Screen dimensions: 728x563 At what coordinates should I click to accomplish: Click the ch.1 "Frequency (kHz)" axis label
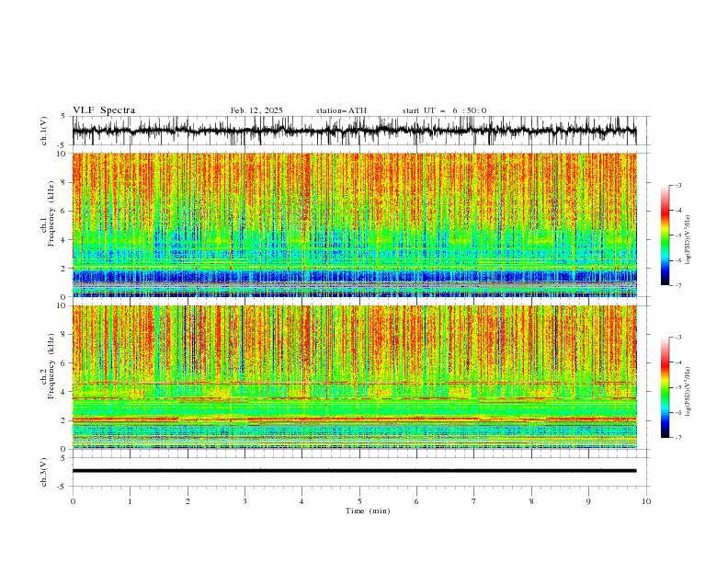click(51, 214)
